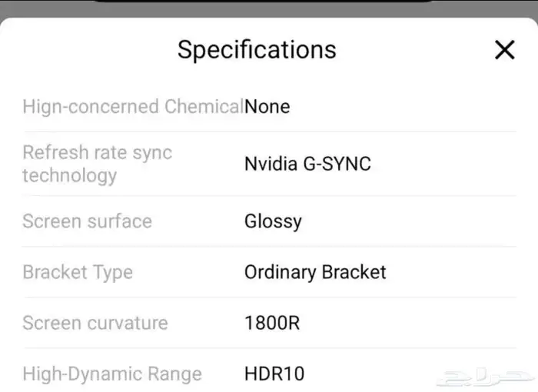
Task: Tap the Screen curvature label
Action: (x=95, y=323)
